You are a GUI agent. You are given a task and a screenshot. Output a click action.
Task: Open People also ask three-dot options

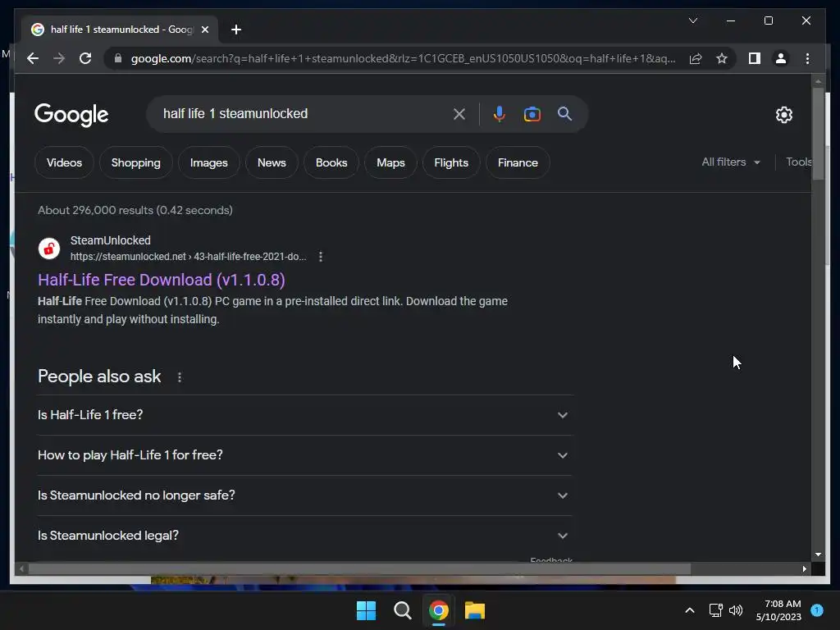click(x=180, y=377)
